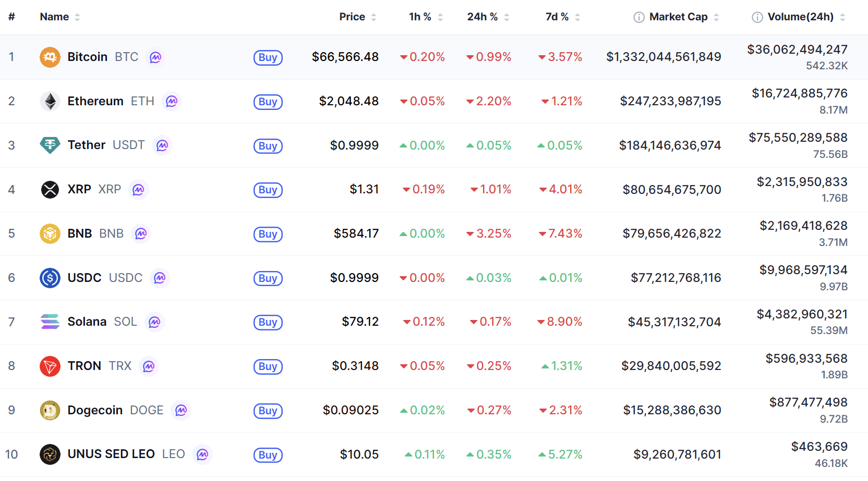Select XRP market cap $80,654,675,700

point(672,190)
